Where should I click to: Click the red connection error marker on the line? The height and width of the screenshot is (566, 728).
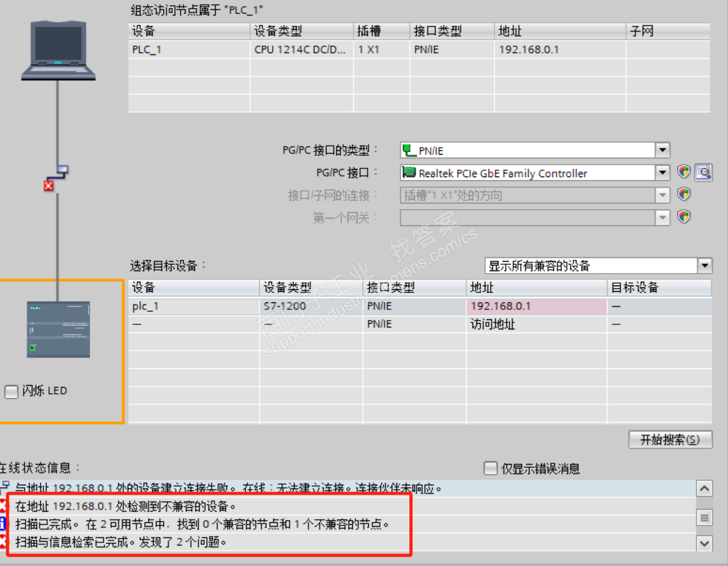tap(48, 186)
